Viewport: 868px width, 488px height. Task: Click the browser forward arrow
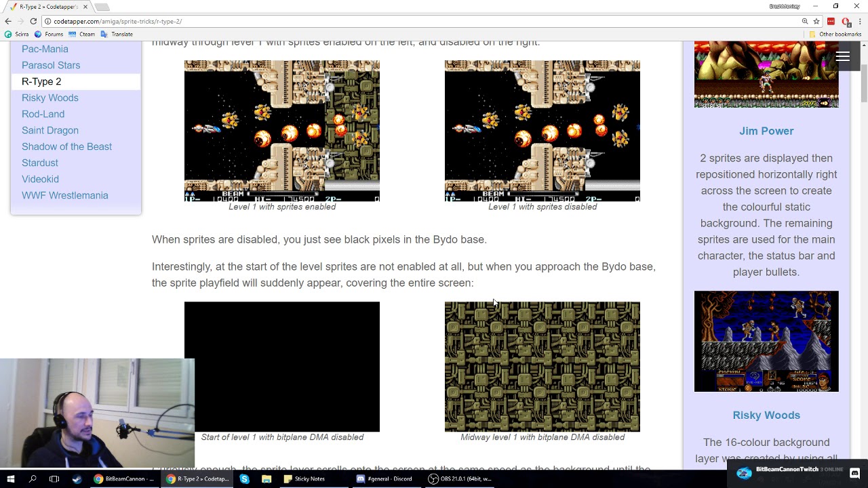pos(20,21)
